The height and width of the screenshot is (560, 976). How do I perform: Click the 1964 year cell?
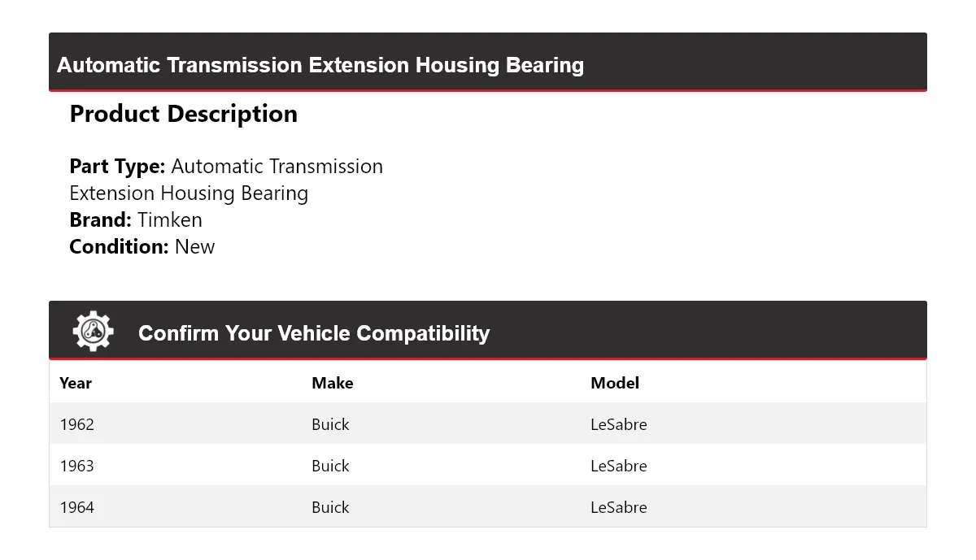[77, 507]
